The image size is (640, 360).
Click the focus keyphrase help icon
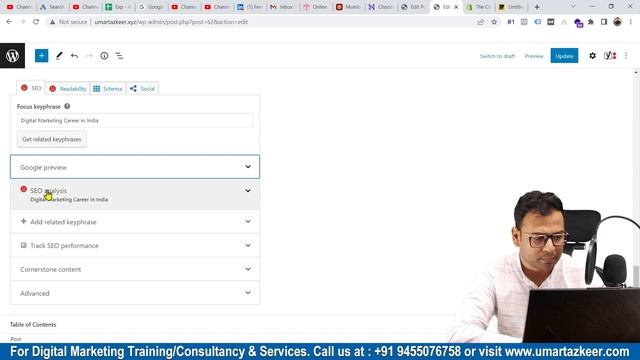click(67, 106)
